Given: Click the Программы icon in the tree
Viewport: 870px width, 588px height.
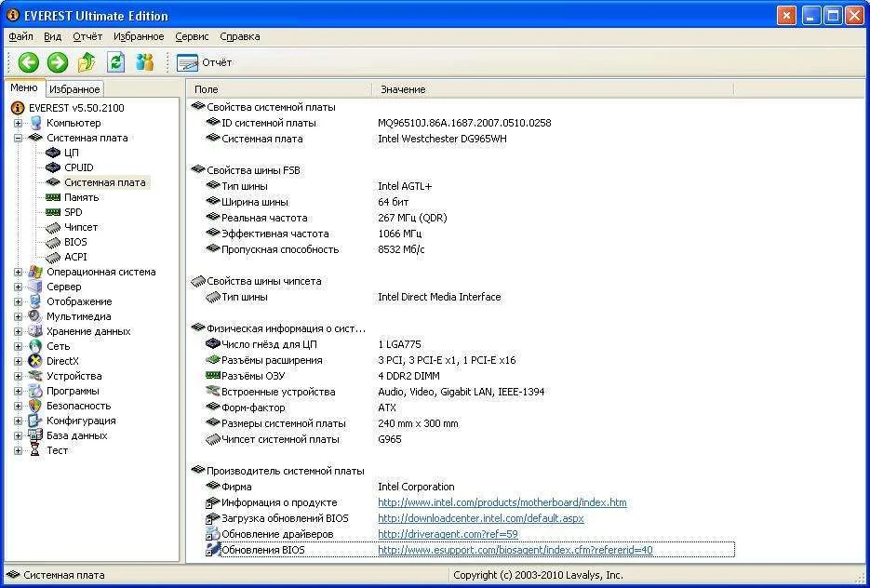Looking at the screenshot, I should (x=35, y=391).
